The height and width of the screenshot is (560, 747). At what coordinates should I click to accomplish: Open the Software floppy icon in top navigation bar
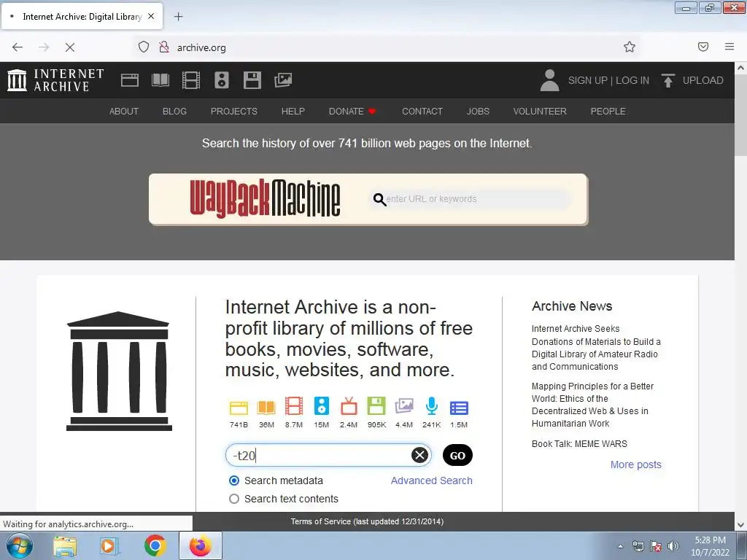coord(252,80)
